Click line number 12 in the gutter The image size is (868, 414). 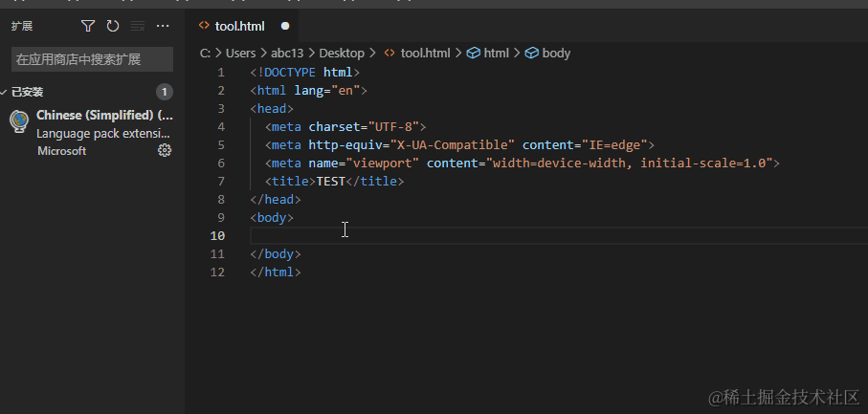tap(217, 272)
